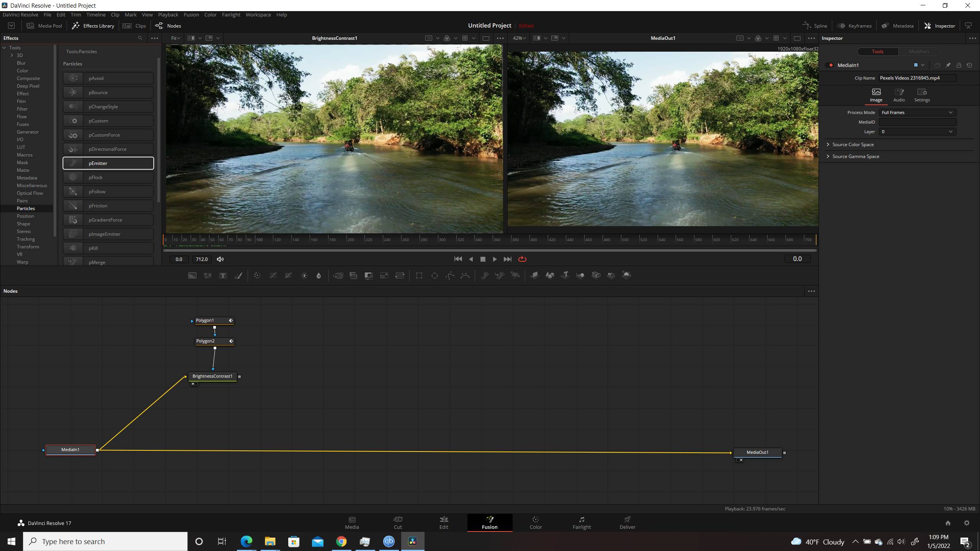Switch to the Modifiers tab in the Inspector
This screenshot has width=980, height=551.
click(919, 52)
